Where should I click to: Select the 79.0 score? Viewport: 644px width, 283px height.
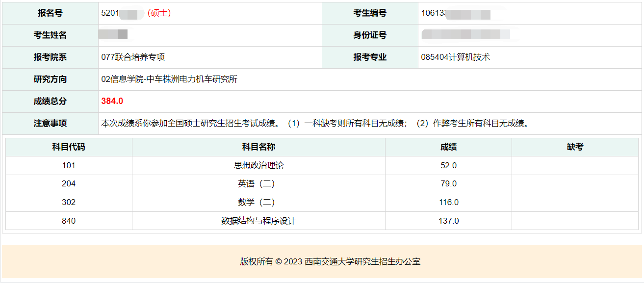coord(448,184)
